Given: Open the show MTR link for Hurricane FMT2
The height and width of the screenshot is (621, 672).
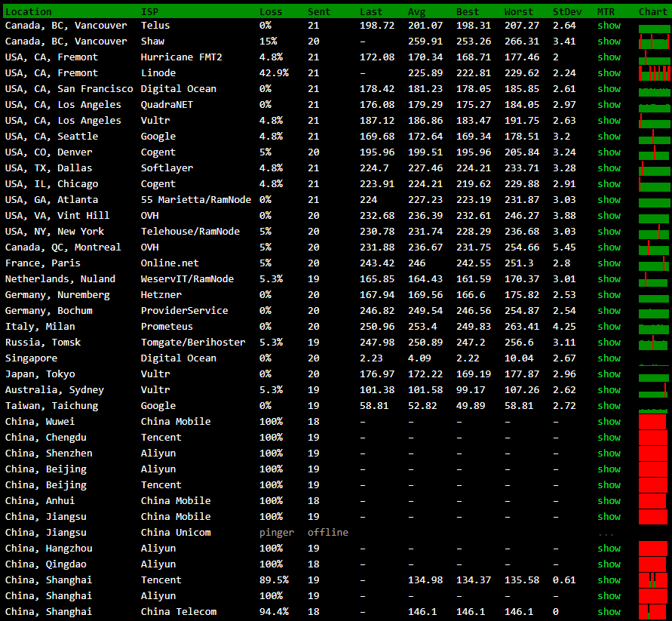Looking at the screenshot, I should (609, 57).
